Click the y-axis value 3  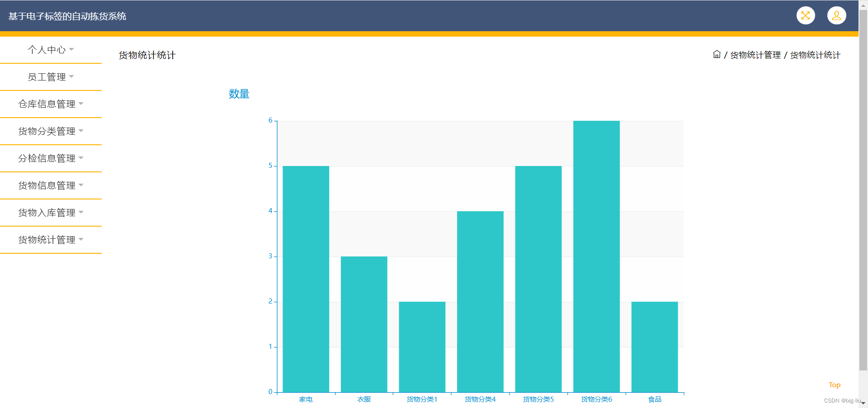click(270, 256)
